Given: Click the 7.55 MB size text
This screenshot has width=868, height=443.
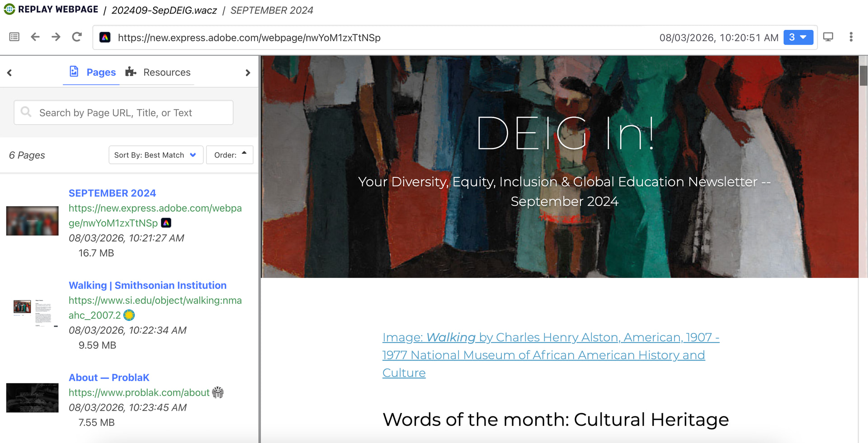Looking at the screenshot, I should click(97, 423).
